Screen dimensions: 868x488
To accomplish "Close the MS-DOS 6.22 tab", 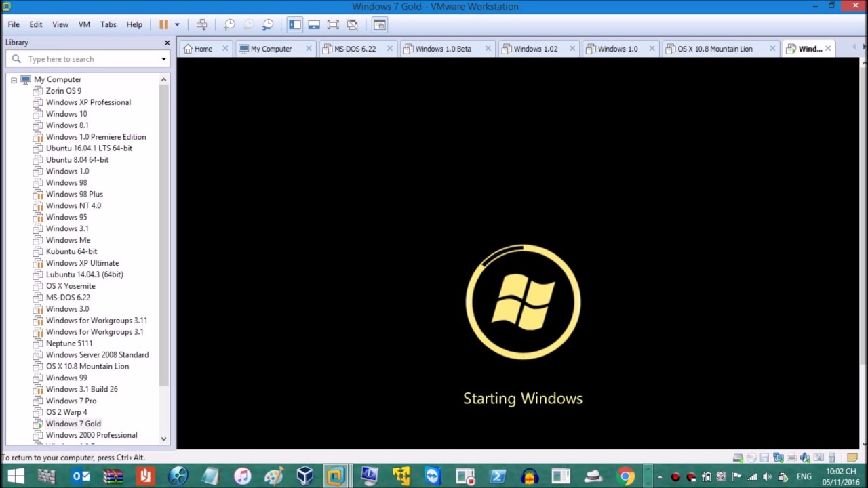I will (391, 49).
